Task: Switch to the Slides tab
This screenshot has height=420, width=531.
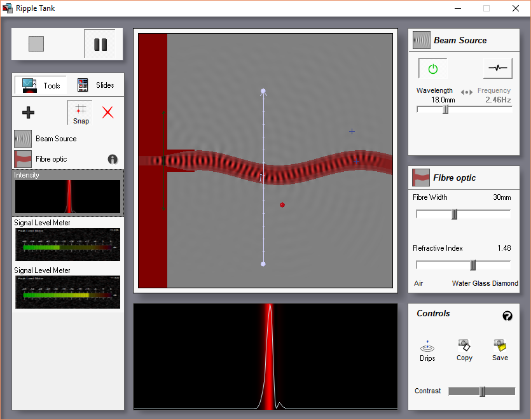Action: click(96, 85)
